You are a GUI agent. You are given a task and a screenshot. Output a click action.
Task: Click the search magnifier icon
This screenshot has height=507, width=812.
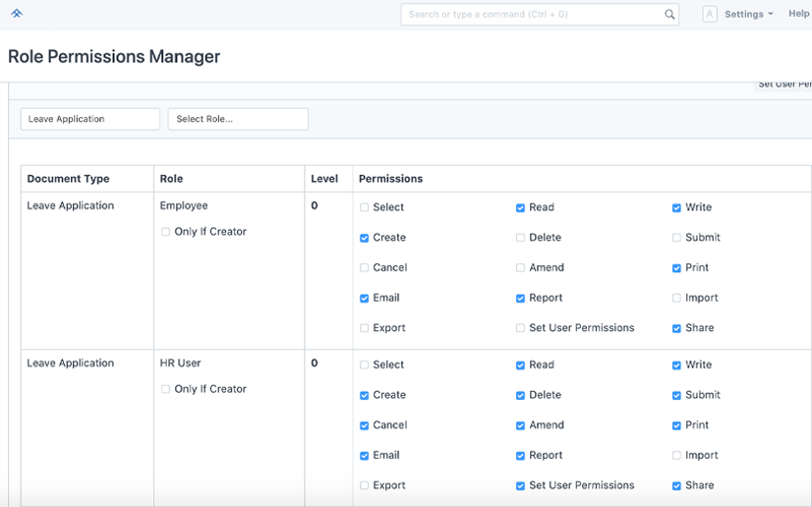point(669,15)
